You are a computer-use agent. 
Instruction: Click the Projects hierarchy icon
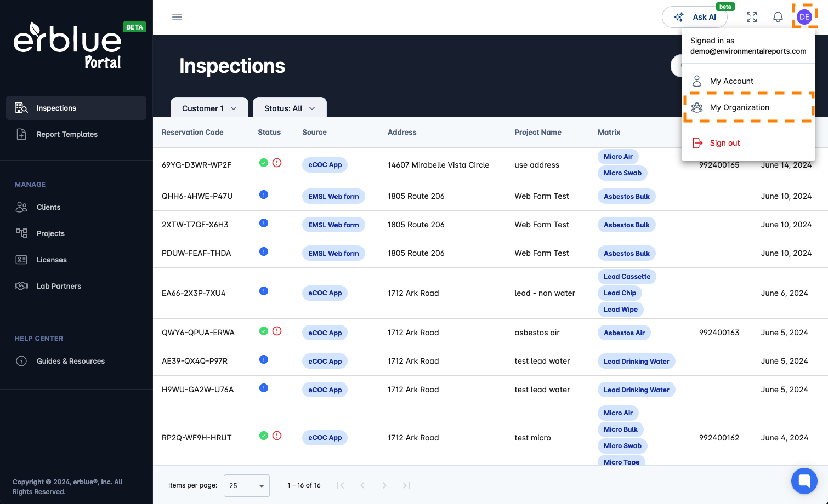(21, 233)
